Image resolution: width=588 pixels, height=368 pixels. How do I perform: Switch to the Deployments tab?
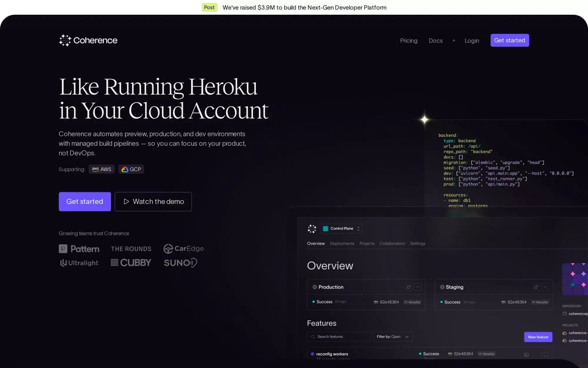pos(342,244)
